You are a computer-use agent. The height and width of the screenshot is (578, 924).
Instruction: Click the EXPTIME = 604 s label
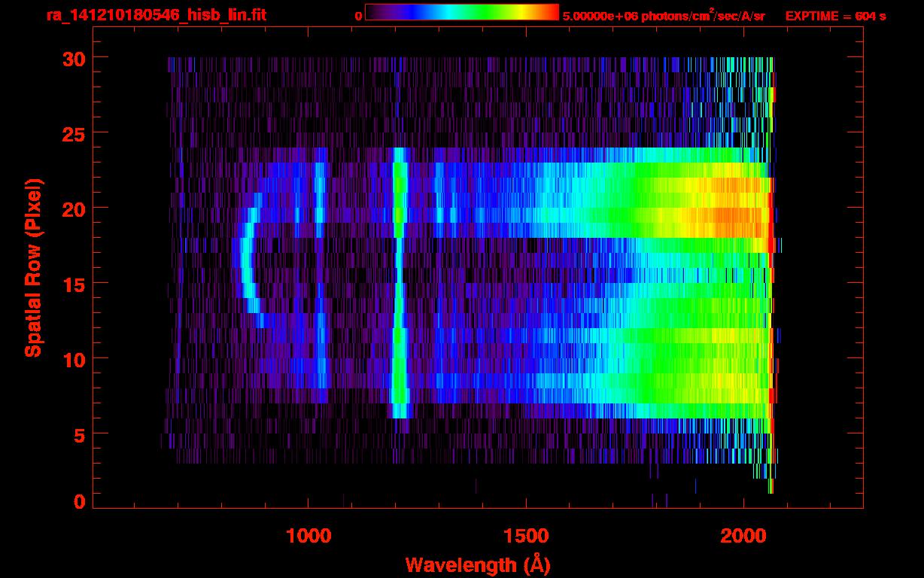(x=835, y=16)
